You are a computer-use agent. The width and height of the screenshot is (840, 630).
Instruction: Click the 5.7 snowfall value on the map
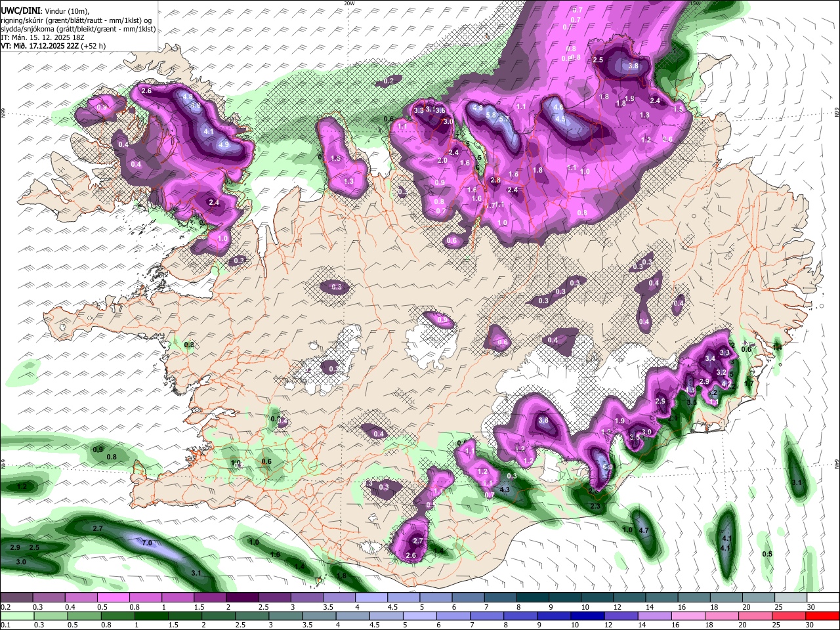pyautogui.click(x=504, y=119)
